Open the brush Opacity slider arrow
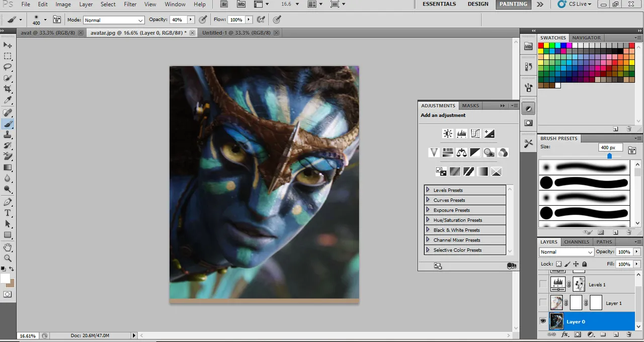 point(191,20)
